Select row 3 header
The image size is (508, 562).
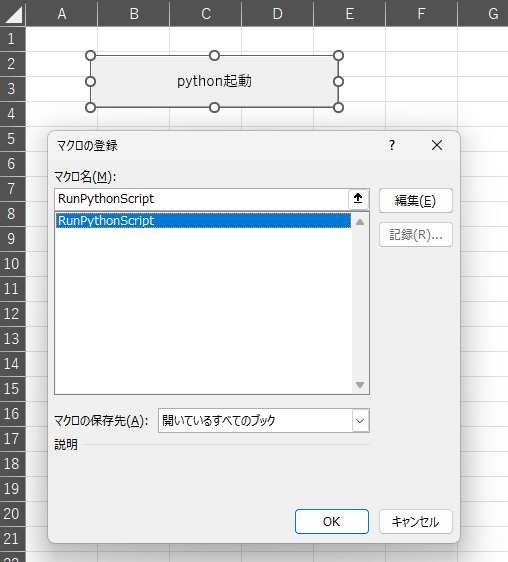pos(13,89)
